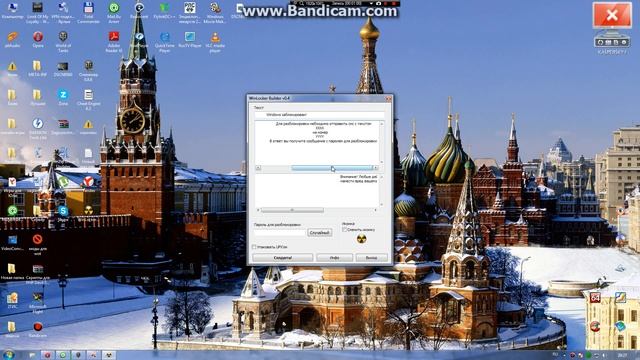This screenshot has height=360, width=640.
Task: Open the Новая папка folder
Action: (12, 271)
